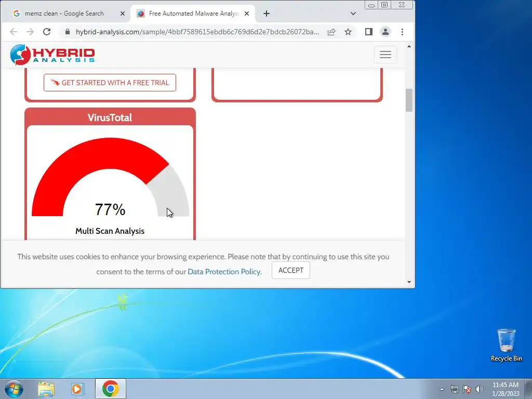Open Windows Explorer from the taskbar

46,389
